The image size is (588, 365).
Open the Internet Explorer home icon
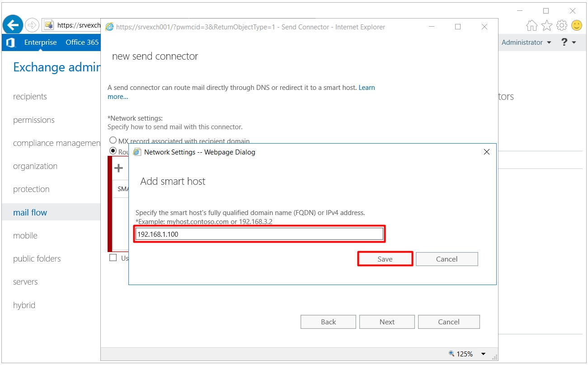coord(532,25)
